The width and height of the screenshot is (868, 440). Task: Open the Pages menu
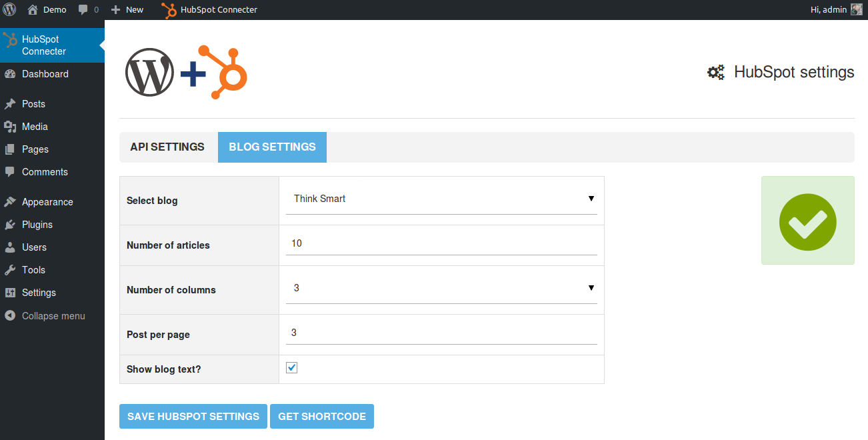pyautogui.click(x=52, y=149)
